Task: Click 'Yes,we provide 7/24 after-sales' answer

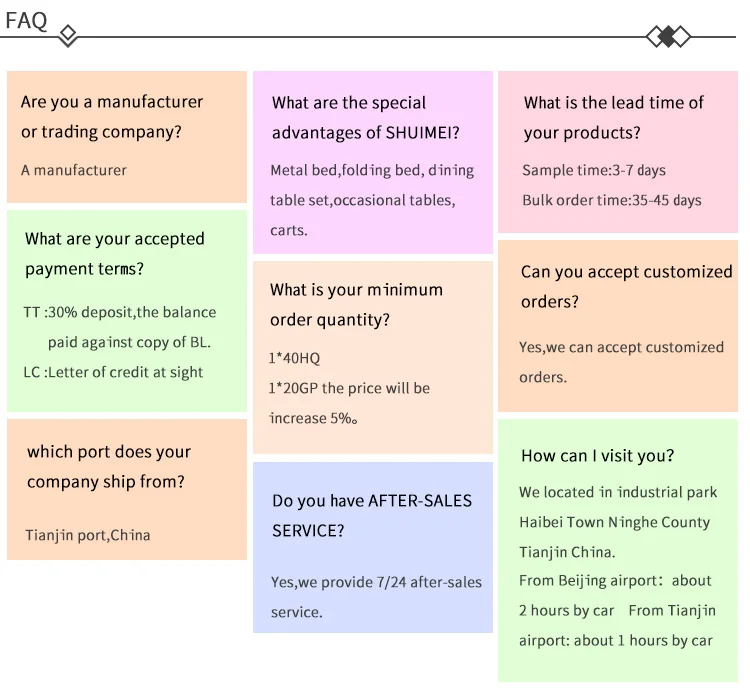Action: point(376,582)
